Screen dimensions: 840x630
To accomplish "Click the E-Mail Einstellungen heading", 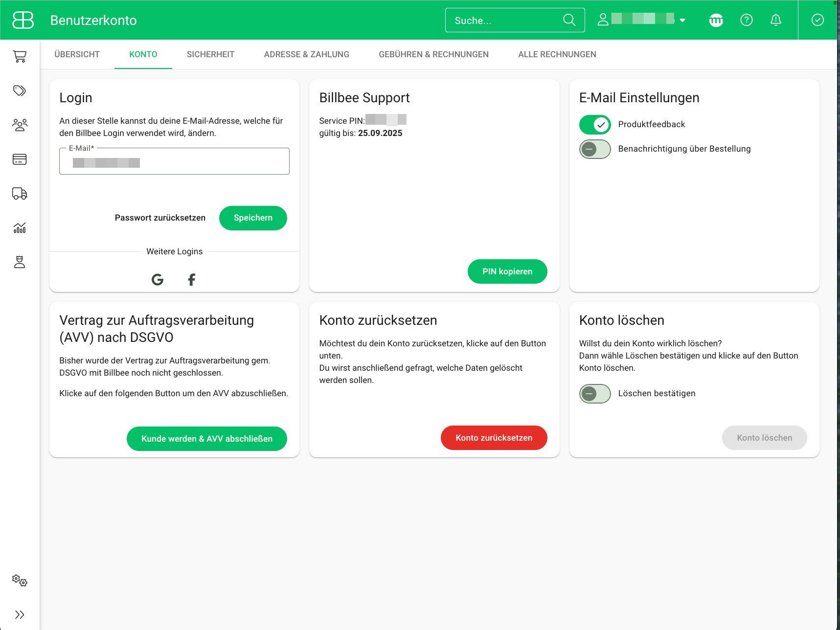I will pos(639,98).
